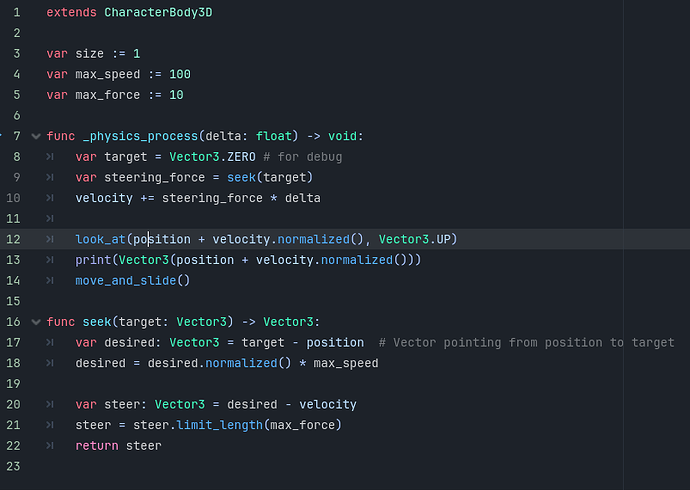Click the 'return' keyword on line 22

pos(97,446)
